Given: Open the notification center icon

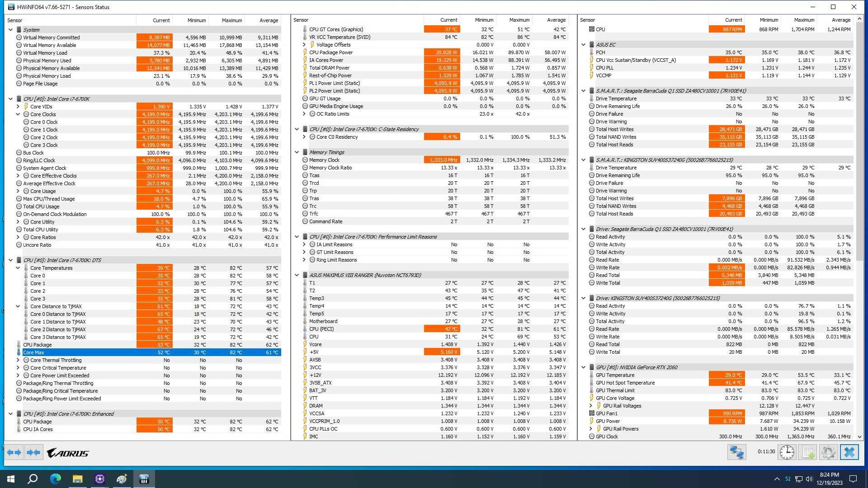Looking at the screenshot, I should [x=853, y=479].
